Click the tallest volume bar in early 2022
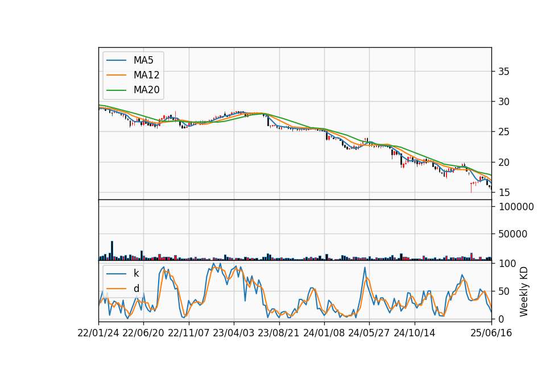 point(112,251)
